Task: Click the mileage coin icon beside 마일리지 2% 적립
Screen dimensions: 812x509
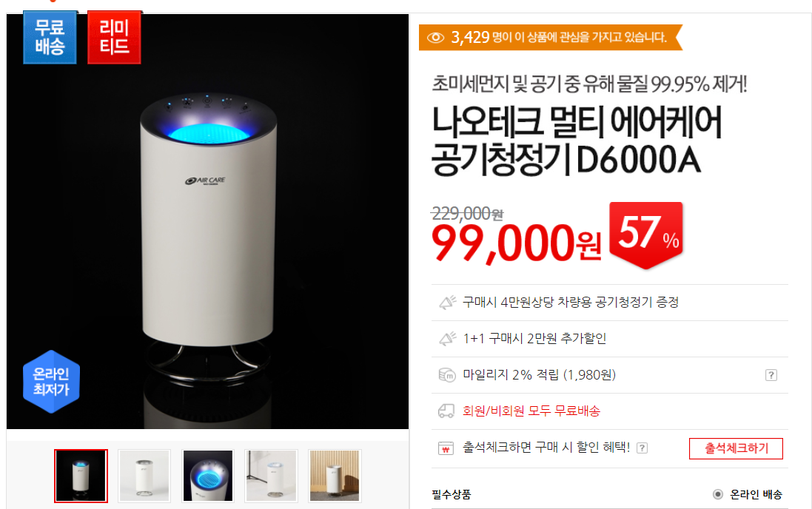Action: coord(446,375)
